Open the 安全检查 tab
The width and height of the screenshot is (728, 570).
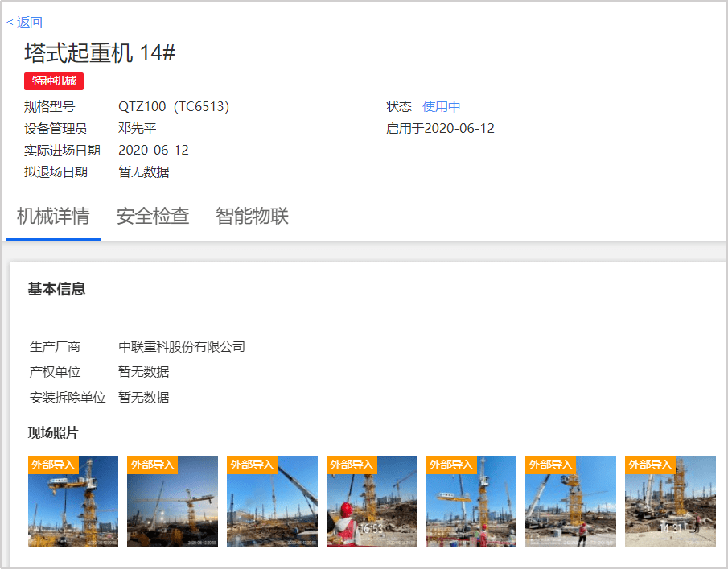[153, 217]
